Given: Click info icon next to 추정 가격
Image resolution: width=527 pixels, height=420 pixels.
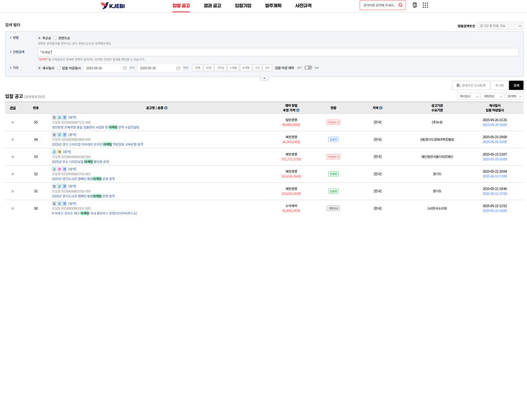Looking at the screenshot, I should click(x=298, y=110).
